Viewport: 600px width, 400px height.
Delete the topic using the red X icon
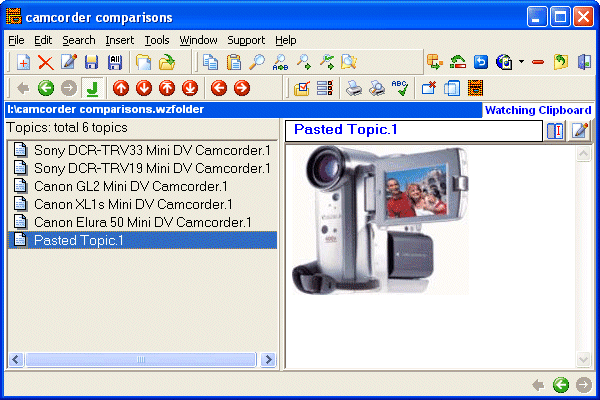[46, 62]
